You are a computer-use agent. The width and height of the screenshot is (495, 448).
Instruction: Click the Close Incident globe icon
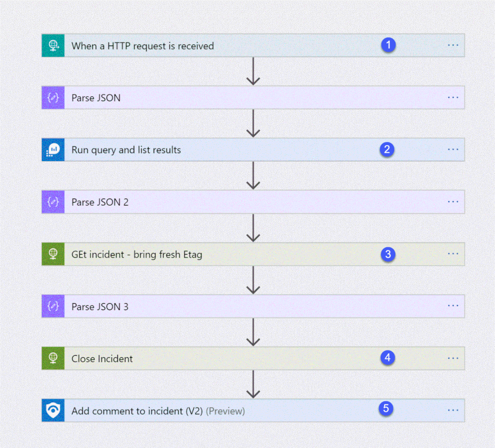tap(53, 358)
